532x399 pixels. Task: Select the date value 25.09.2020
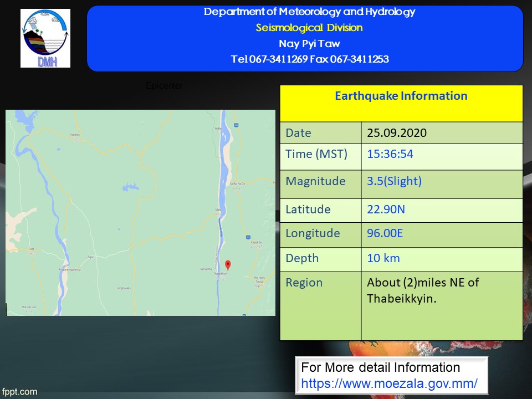coord(397,133)
